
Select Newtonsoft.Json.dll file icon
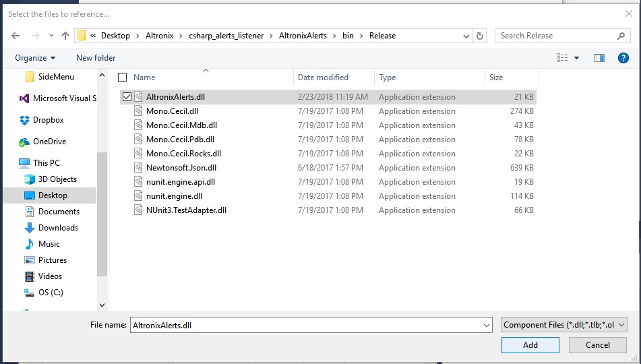pyautogui.click(x=139, y=167)
